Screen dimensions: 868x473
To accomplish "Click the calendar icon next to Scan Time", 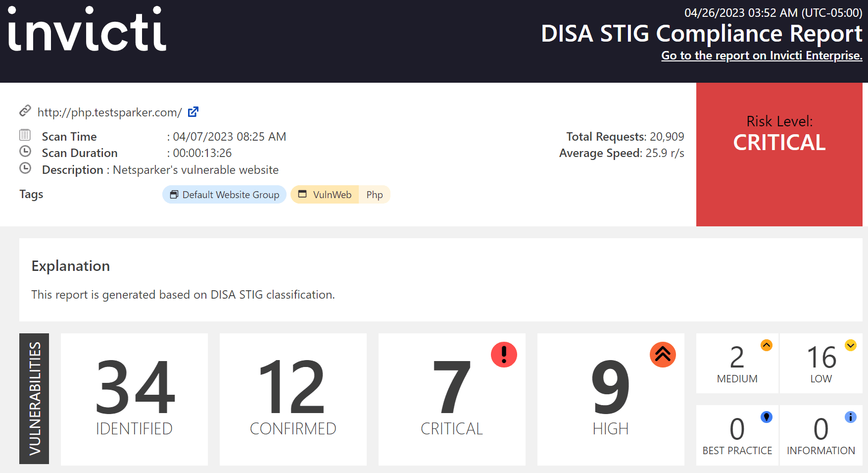I will click(x=24, y=135).
